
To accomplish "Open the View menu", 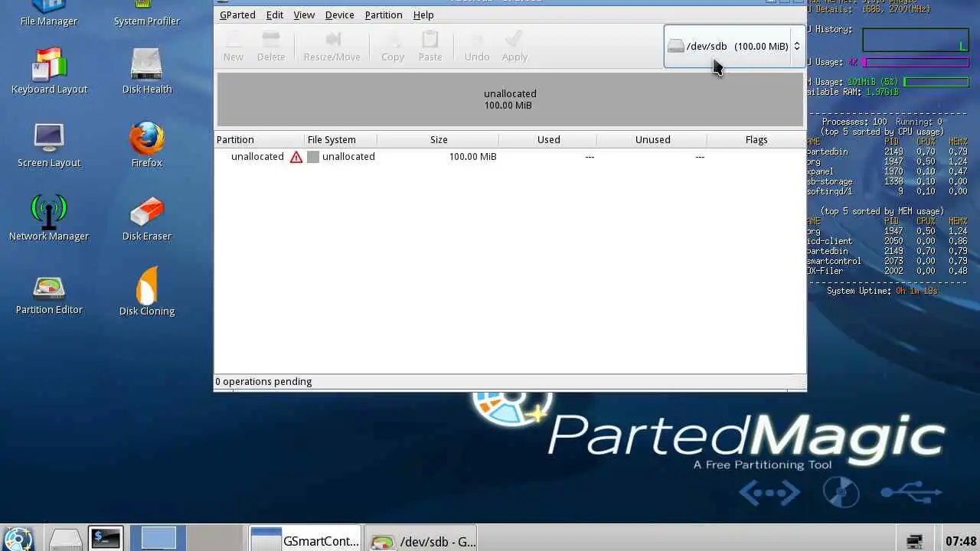I will point(304,15).
